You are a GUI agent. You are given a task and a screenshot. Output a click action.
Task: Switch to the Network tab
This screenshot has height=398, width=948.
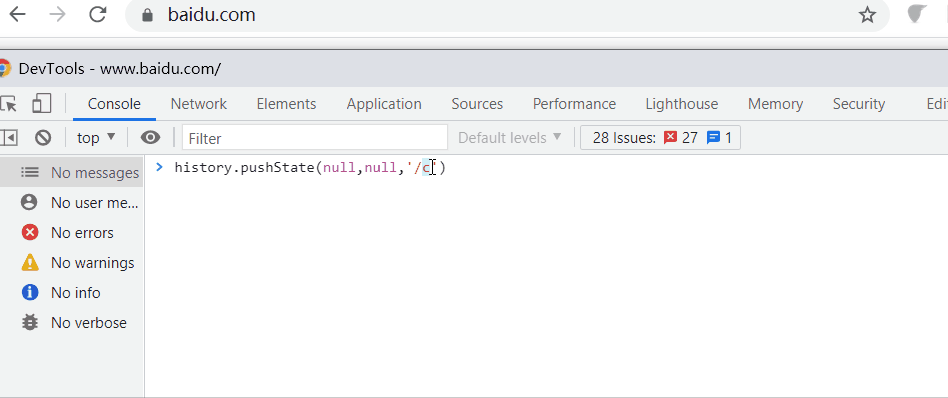tap(198, 104)
